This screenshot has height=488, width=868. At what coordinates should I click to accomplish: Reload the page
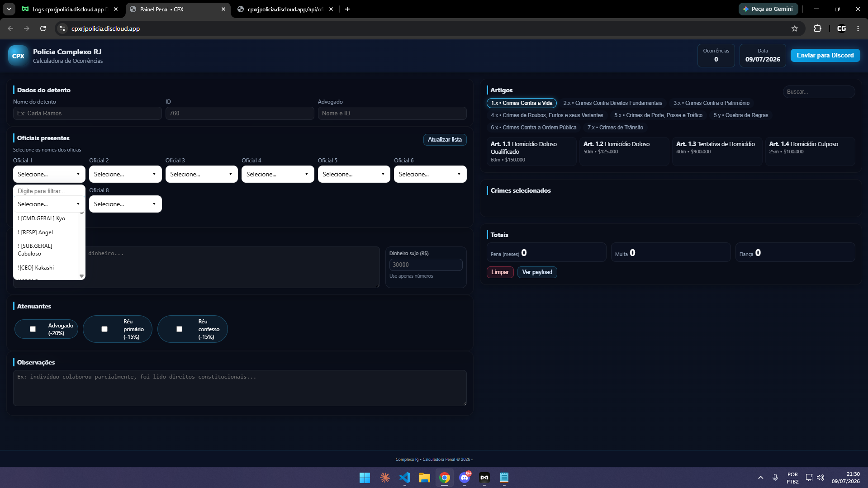point(43,28)
